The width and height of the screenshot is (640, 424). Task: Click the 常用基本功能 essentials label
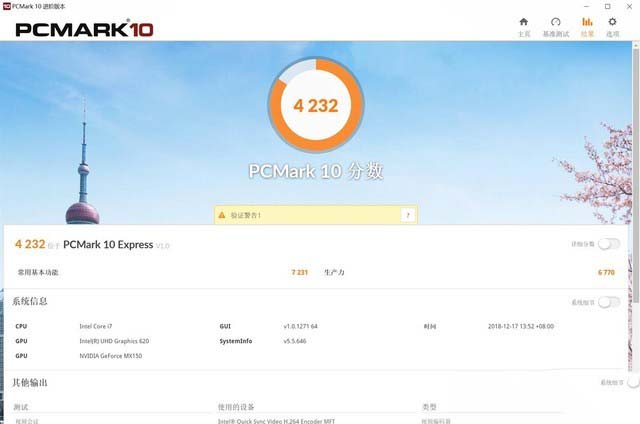tap(38, 272)
